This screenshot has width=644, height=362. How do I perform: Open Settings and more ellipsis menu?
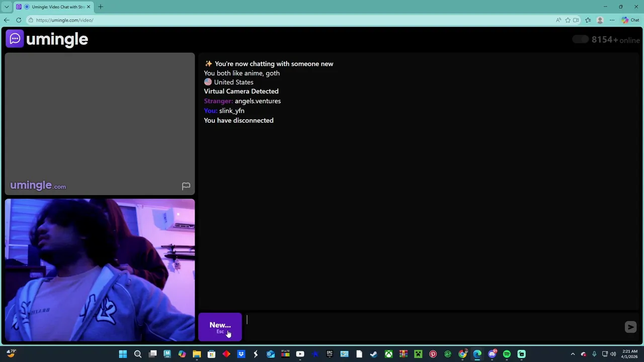tap(612, 20)
